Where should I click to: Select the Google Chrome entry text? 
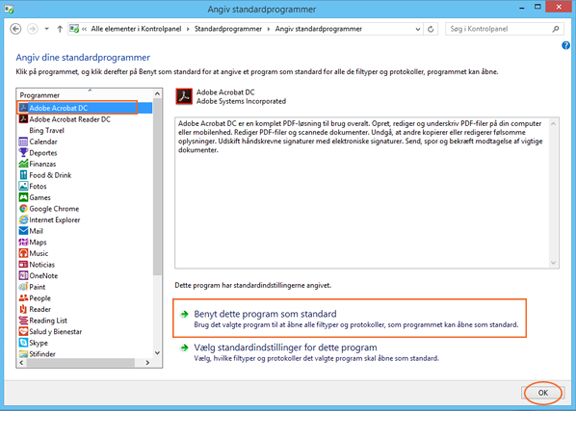[x=54, y=209]
